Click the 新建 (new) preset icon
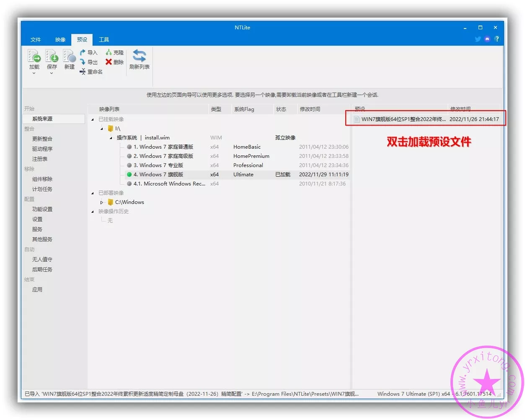The width and height of the screenshot is (525, 420). point(69,56)
